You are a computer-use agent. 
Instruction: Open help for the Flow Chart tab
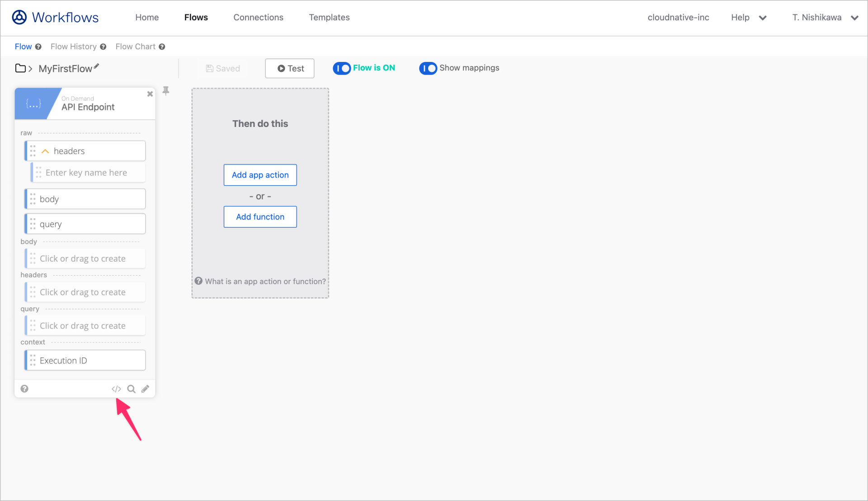point(162,47)
